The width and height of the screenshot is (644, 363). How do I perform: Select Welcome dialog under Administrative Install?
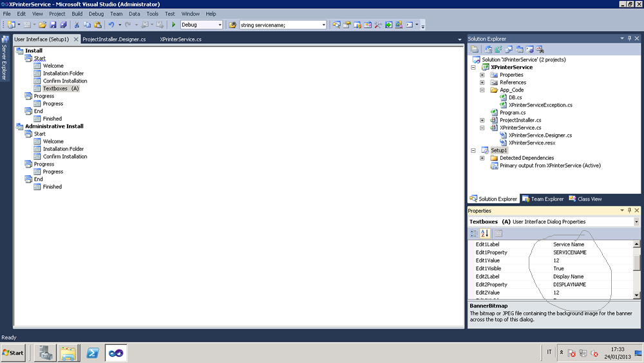[53, 141]
